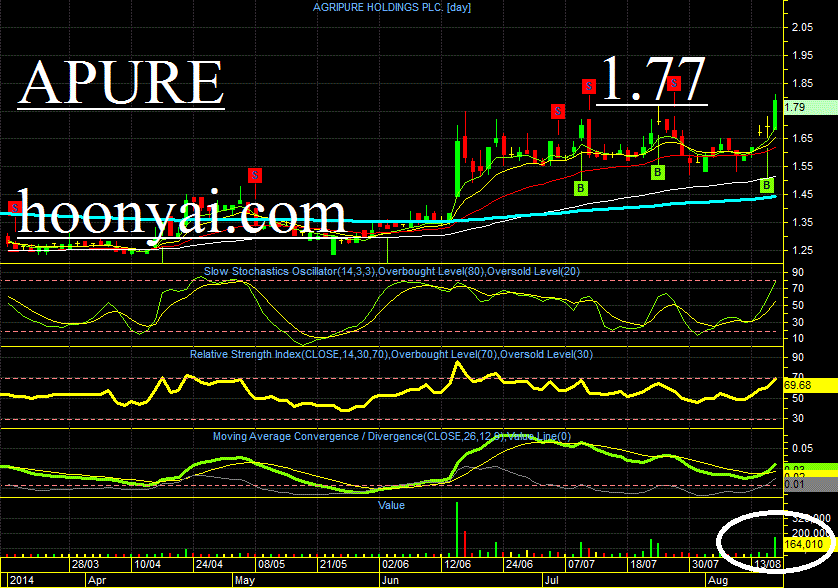The width and height of the screenshot is (838, 588).
Task: Click the 24/04 date label
Action: [x=210, y=564]
